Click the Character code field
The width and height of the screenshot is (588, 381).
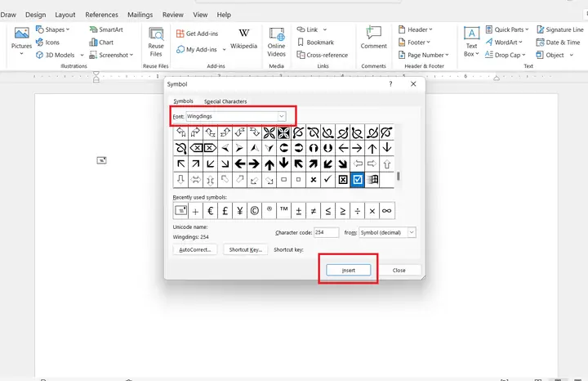[x=326, y=233]
